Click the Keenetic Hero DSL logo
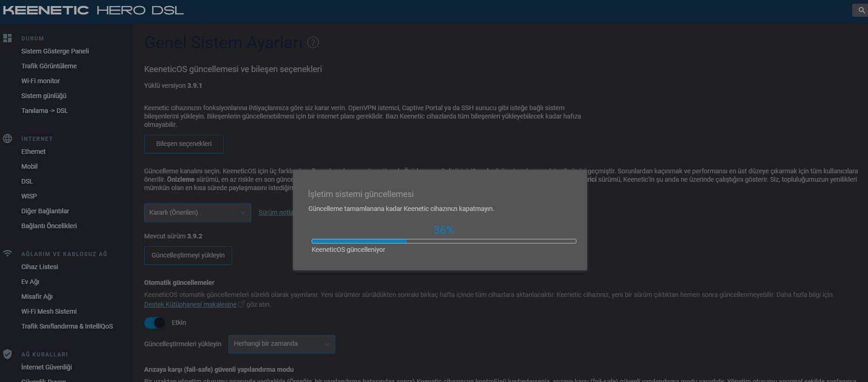Screen dimensions: 868x382 (x=93, y=10)
